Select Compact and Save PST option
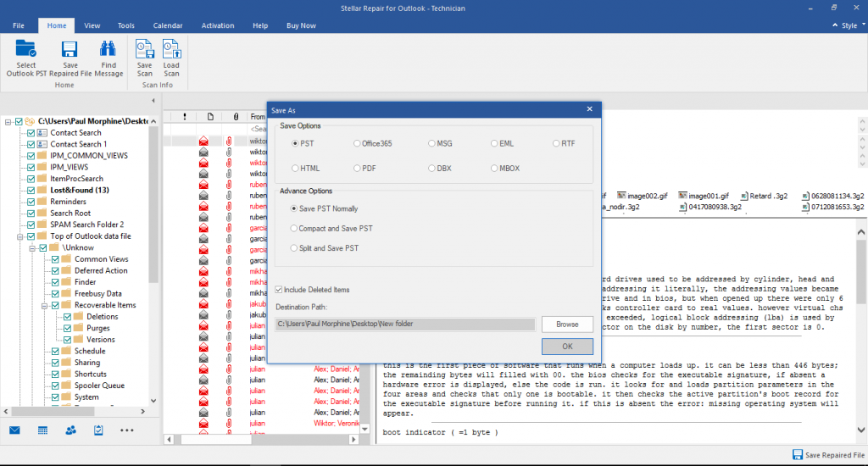The height and width of the screenshot is (466, 868). (x=294, y=229)
